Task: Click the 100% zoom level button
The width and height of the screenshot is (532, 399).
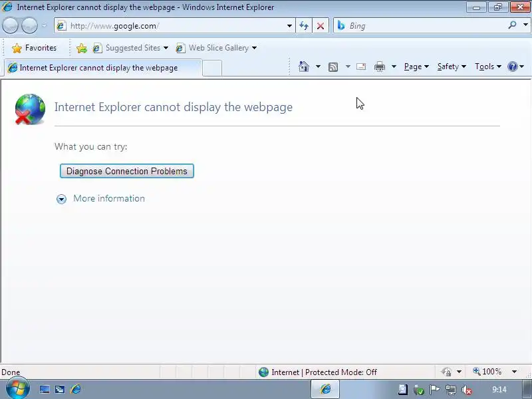Action: pyautogui.click(x=487, y=372)
